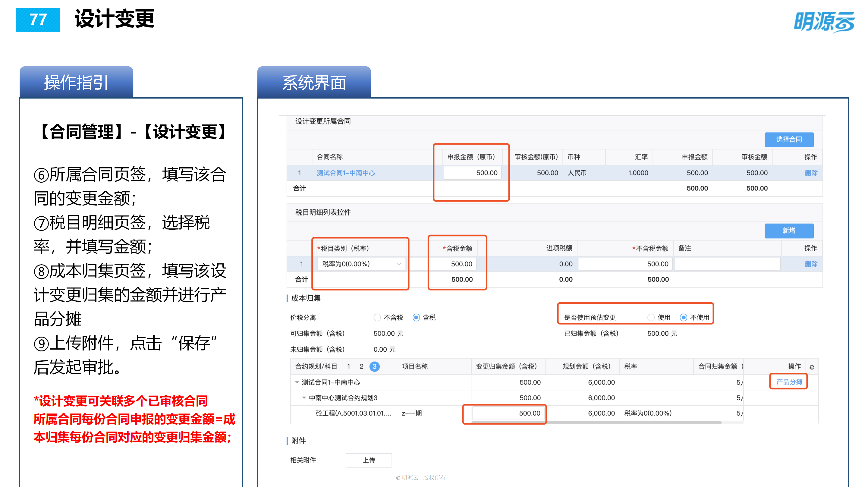The width and height of the screenshot is (868, 487).
Task: Open contract 测试合同1-中南中心 details
Action: 345,173
